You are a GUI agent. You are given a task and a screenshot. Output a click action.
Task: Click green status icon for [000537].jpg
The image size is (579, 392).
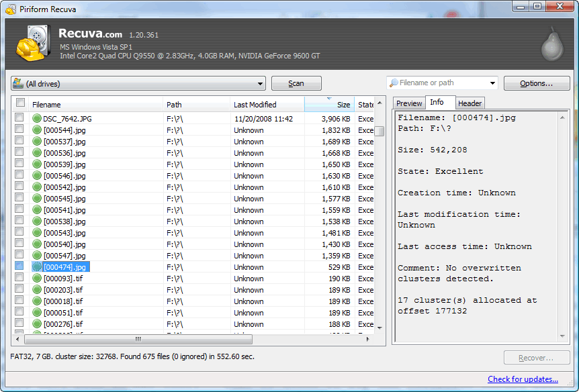[x=36, y=142]
